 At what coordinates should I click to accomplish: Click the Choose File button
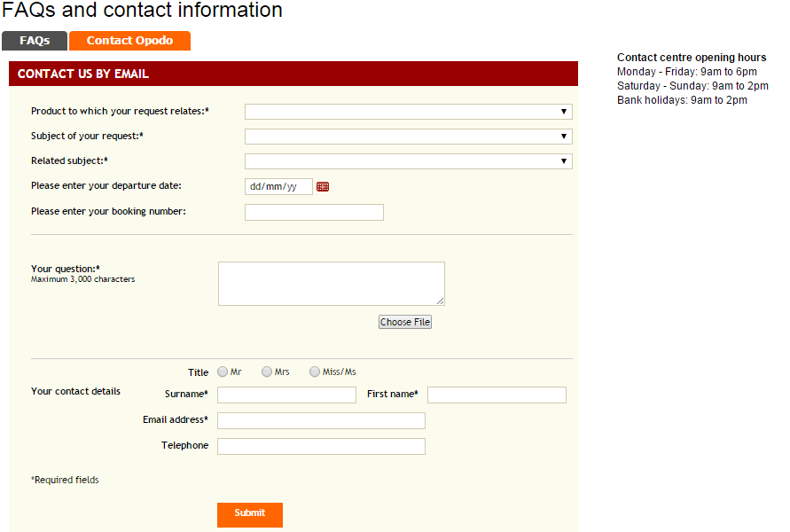(405, 322)
